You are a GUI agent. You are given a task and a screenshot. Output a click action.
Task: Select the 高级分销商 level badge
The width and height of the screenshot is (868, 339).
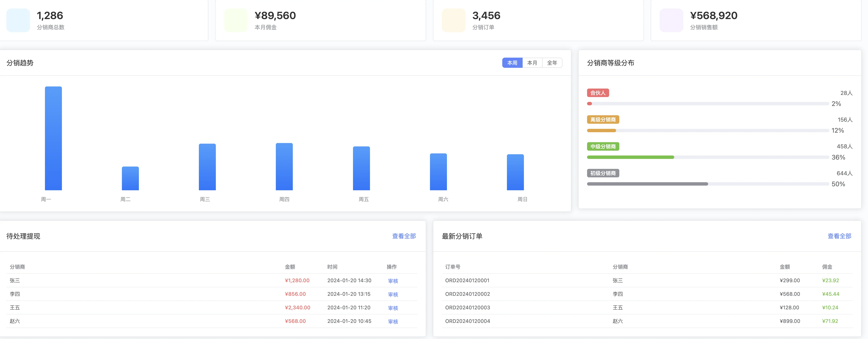pos(603,119)
